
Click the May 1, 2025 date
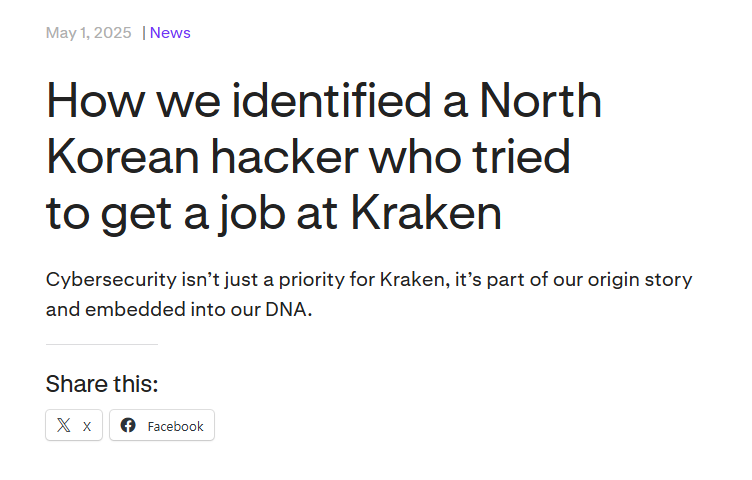(x=88, y=33)
